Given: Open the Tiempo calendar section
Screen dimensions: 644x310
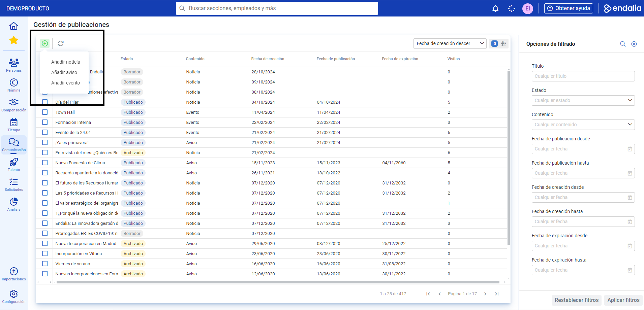Looking at the screenshot, I should pos(14,125).
